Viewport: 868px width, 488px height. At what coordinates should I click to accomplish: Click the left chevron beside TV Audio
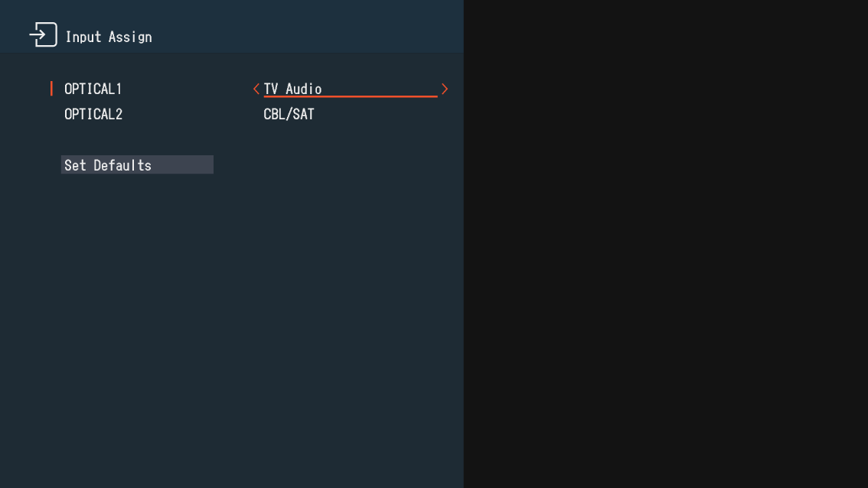coord(256,89)
